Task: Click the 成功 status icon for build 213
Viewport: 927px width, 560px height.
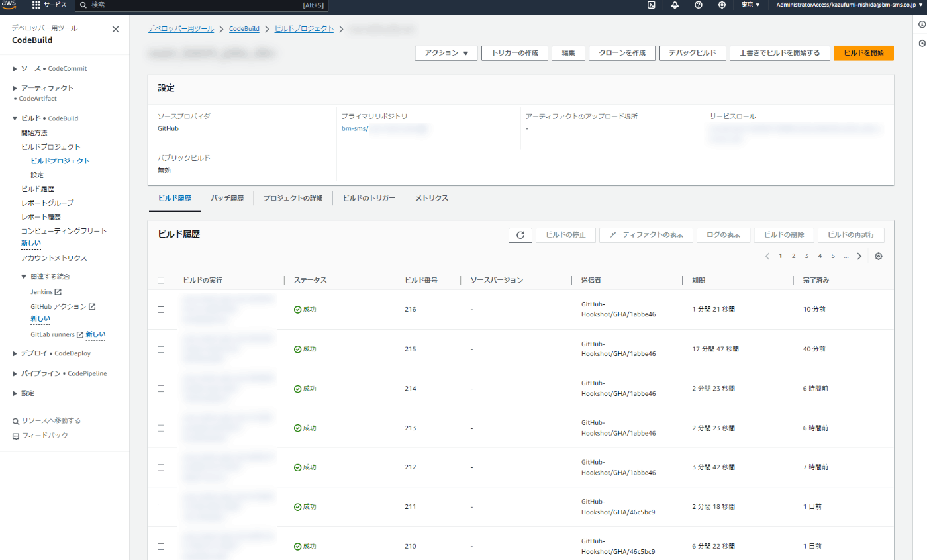Action: click(298, 428)
